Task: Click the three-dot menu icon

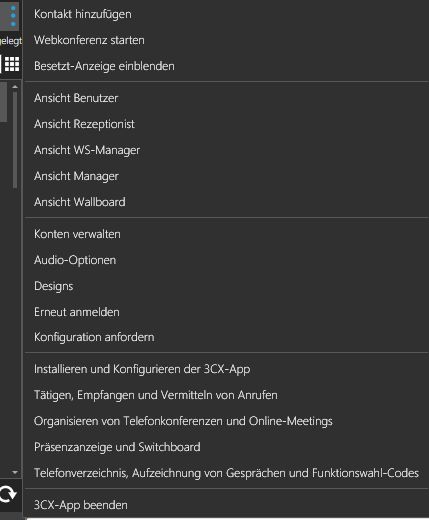Action: [11, 15]
